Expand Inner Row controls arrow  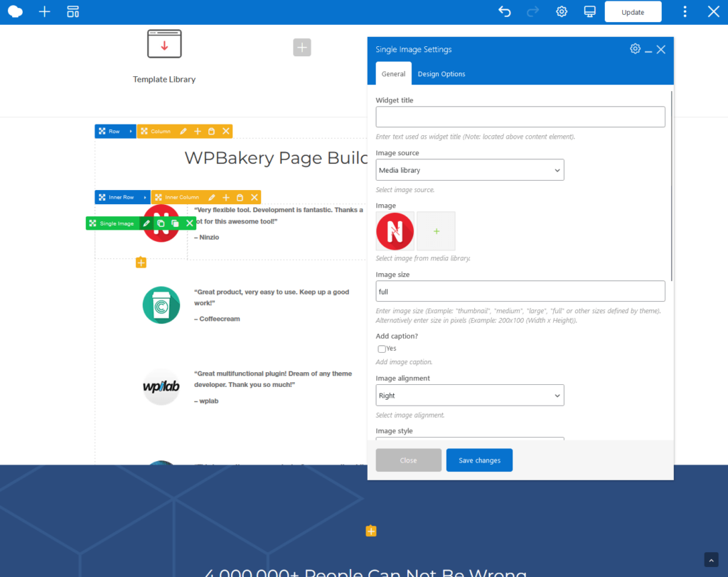coord(145,198)
